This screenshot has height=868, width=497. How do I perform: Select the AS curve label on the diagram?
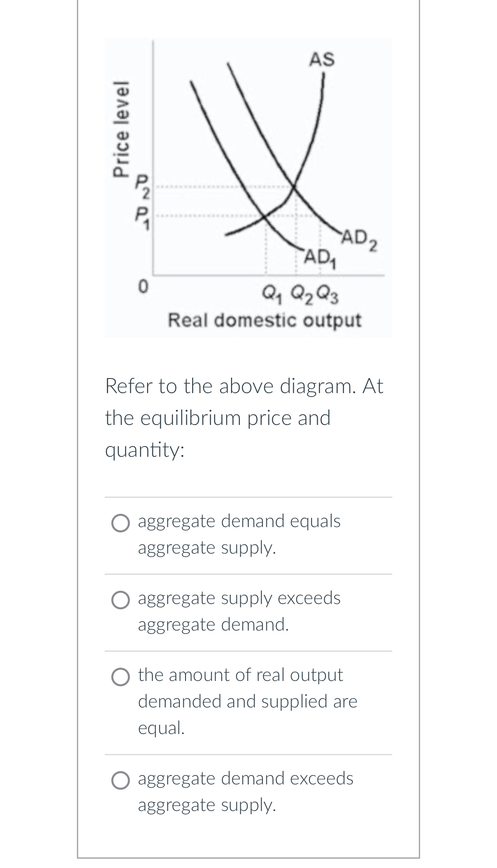point(323,59)
